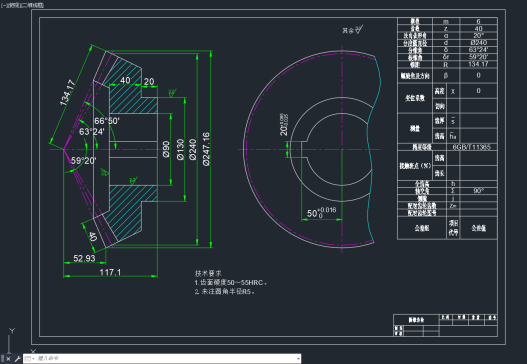
Task: Select the Zm symbol cell in table
Action: coord(453,205)
